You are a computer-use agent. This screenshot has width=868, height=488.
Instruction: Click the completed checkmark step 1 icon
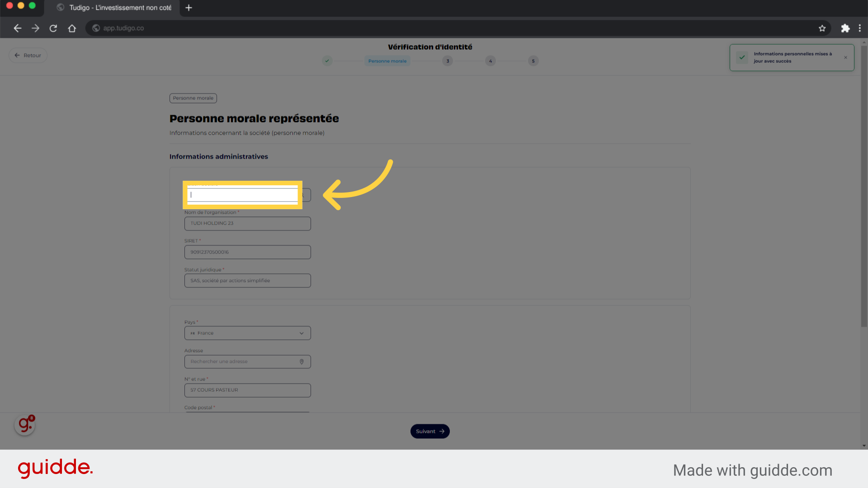click(327, 60)
